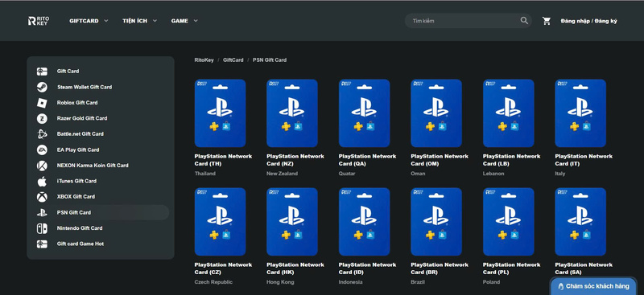Click PlayStation Network Card (PL) title
Viewport: 644px width, 295px height.
[x=511, y=268]
